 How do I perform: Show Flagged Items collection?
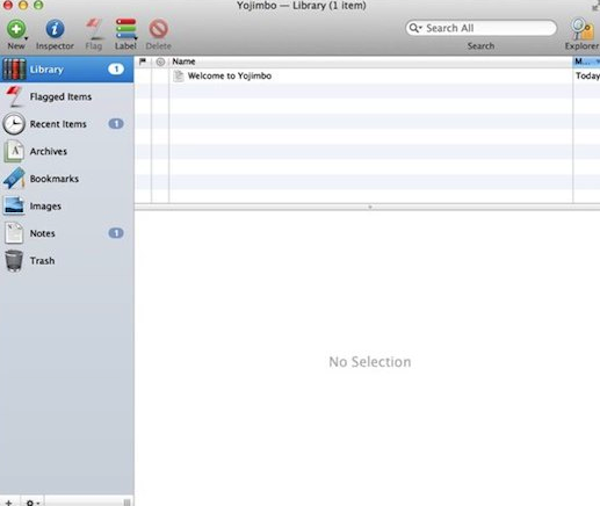pos(60,97)
